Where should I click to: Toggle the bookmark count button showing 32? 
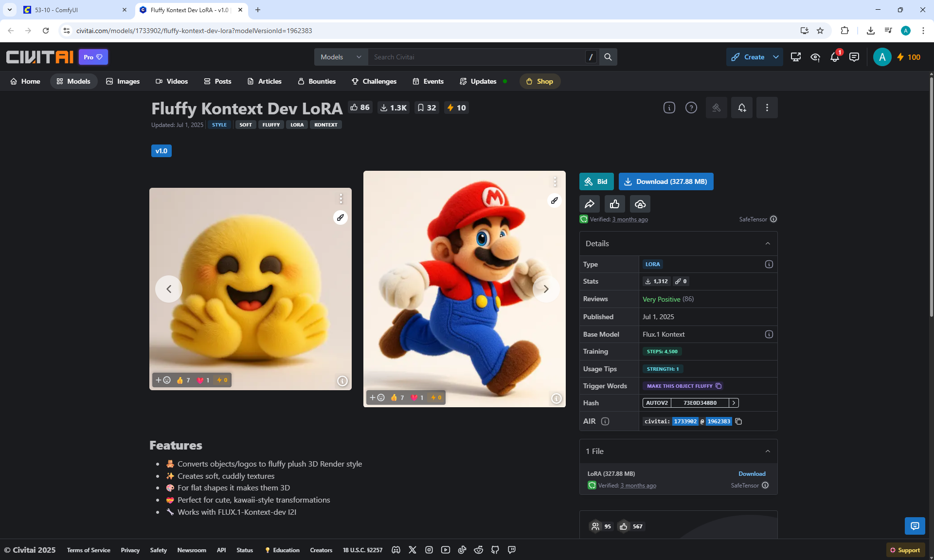tap(427, 108)
